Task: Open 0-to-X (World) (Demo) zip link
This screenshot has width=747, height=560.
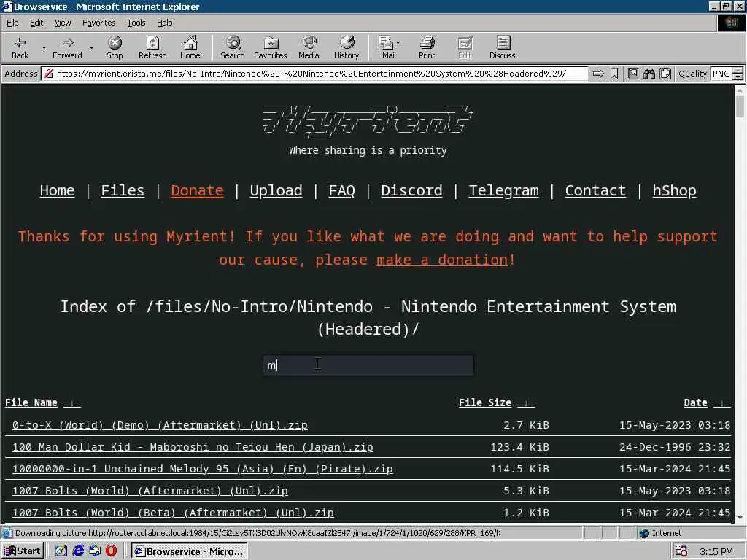Action: point(160,425)
